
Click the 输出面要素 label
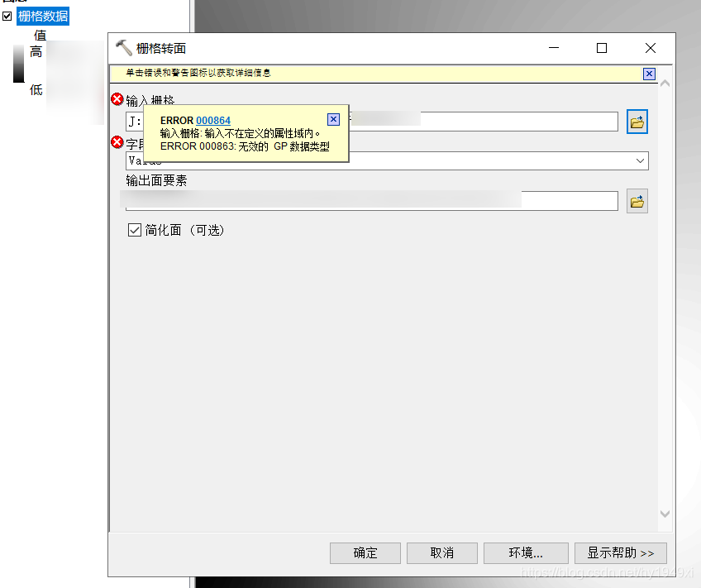[156, 180]
